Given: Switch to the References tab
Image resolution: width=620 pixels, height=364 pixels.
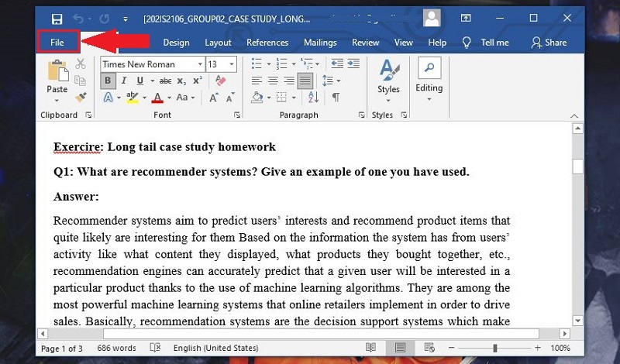Looking at the screenshot, I should pyautogui.click(x=267, y=43).
